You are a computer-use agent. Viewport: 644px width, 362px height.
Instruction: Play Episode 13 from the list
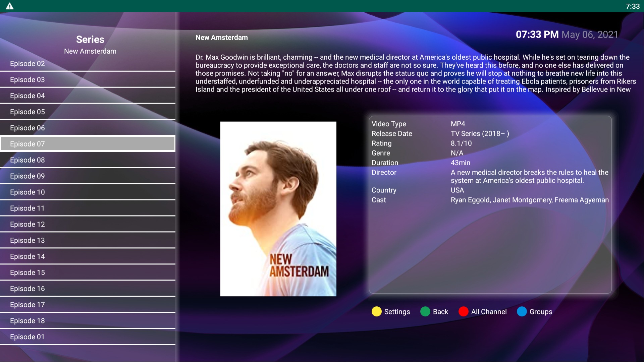pos(88,241)
